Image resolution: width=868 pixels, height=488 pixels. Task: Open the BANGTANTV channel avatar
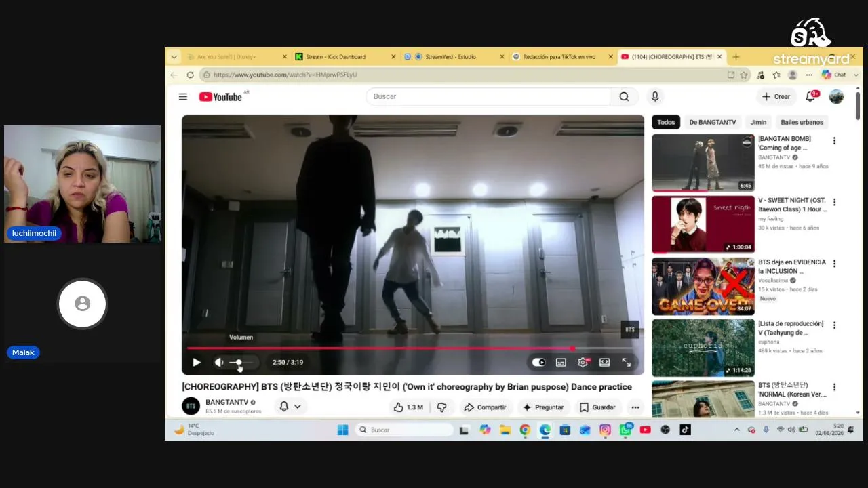pyautogui.click(x=191, y=407)
